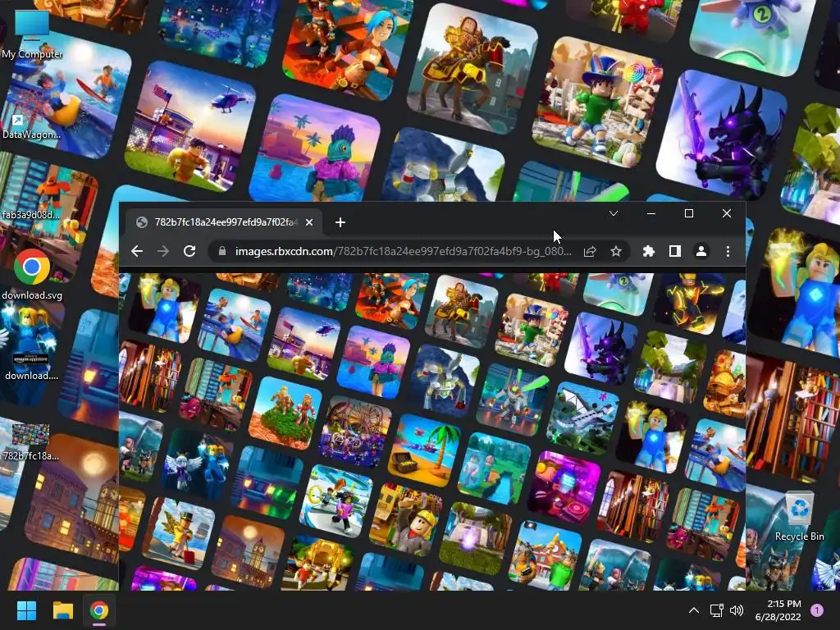Select the download.svg desktop icon
This screenshot has height=630, width=840.
32,274
